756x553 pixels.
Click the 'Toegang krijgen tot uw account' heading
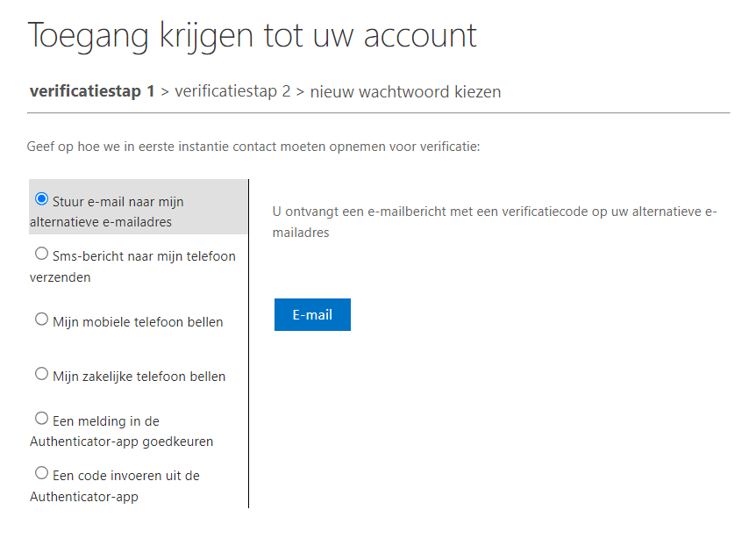(x=253, y=35)
